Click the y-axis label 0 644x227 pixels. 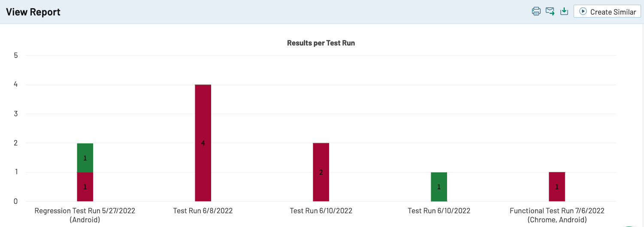[x=15, y=201]
